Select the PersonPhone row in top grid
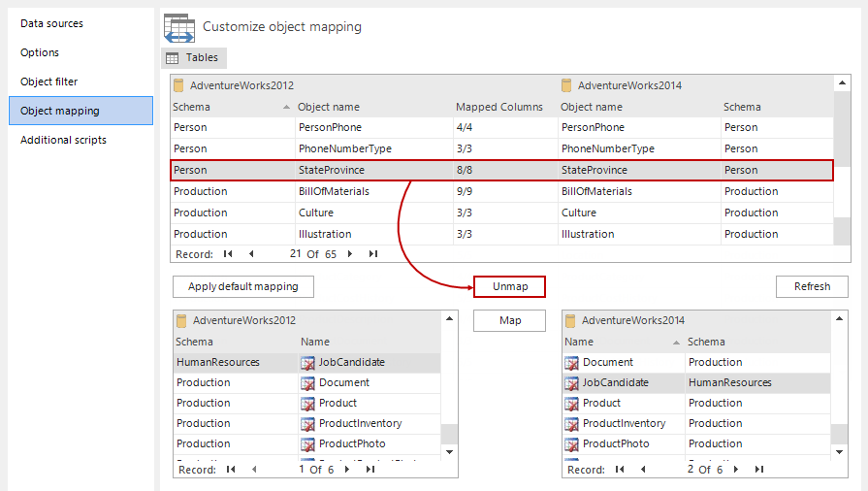 click(x=501, y=127)
